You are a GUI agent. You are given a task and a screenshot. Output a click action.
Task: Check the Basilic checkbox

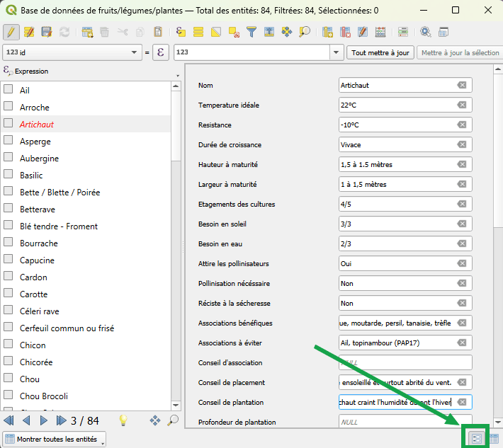pos(8,173)
